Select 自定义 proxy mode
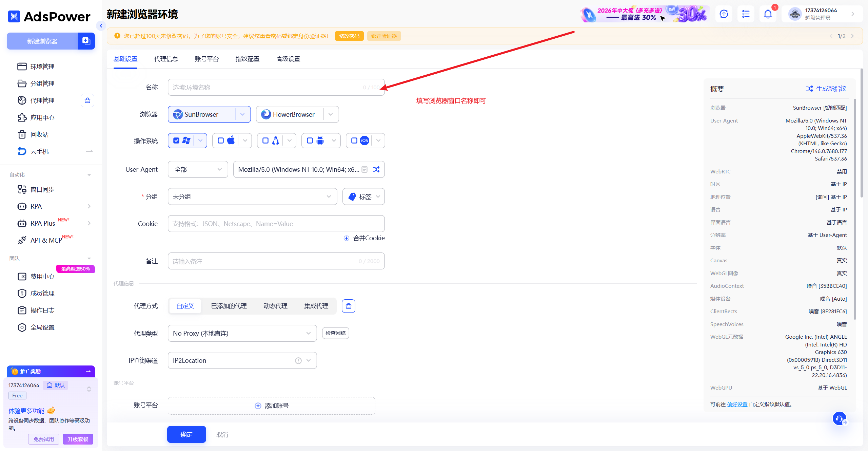 [x=185, y=306]
